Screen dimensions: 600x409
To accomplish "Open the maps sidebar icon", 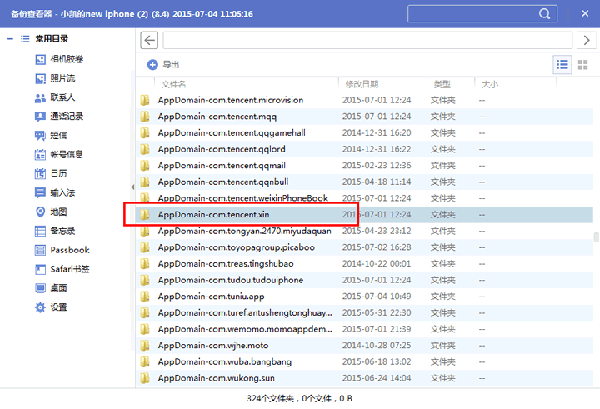I will (x=40, y=212).
